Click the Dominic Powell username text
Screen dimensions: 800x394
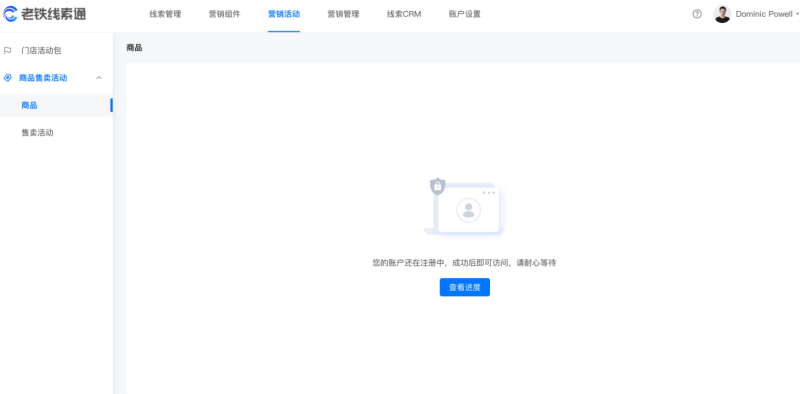tap(764, 14)
